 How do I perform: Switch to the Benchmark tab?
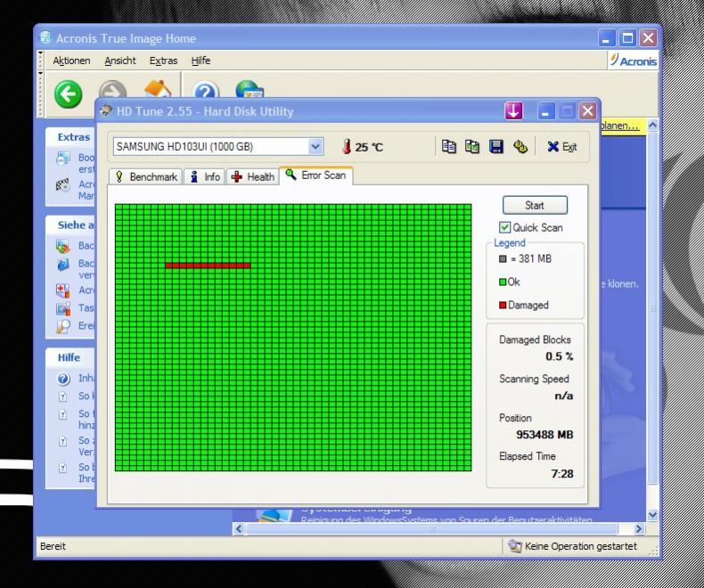click(145, 177)
